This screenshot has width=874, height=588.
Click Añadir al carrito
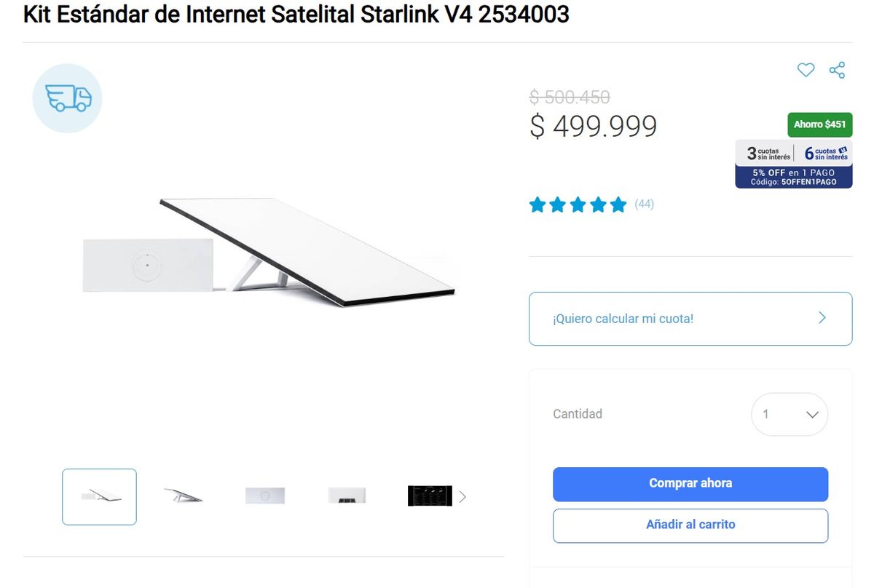click(690, 525)
